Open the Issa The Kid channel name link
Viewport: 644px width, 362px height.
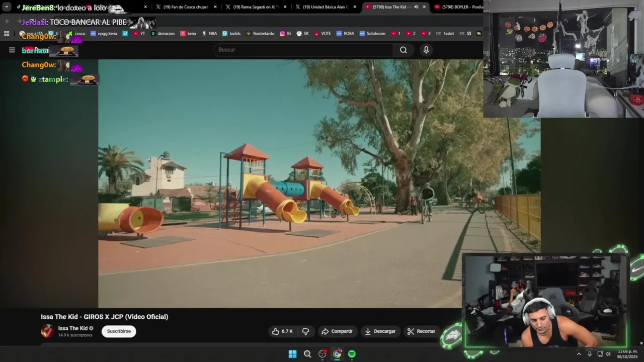coord(72,328)
